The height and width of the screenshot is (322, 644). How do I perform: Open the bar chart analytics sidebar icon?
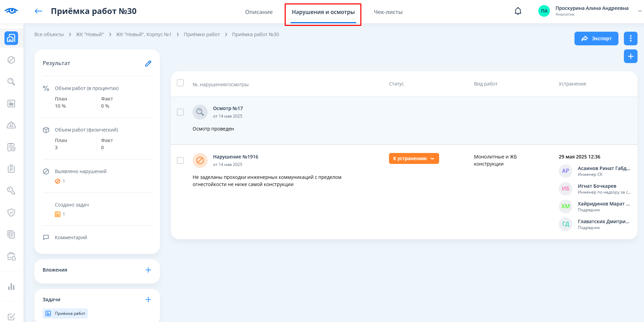(11, 287)
